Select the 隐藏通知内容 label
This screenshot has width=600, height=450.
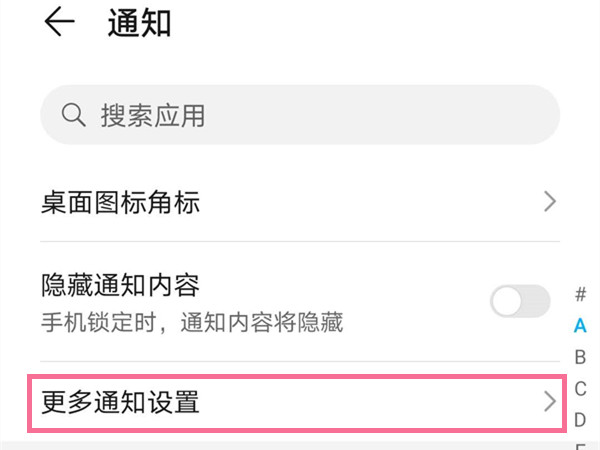pos(120,286)
